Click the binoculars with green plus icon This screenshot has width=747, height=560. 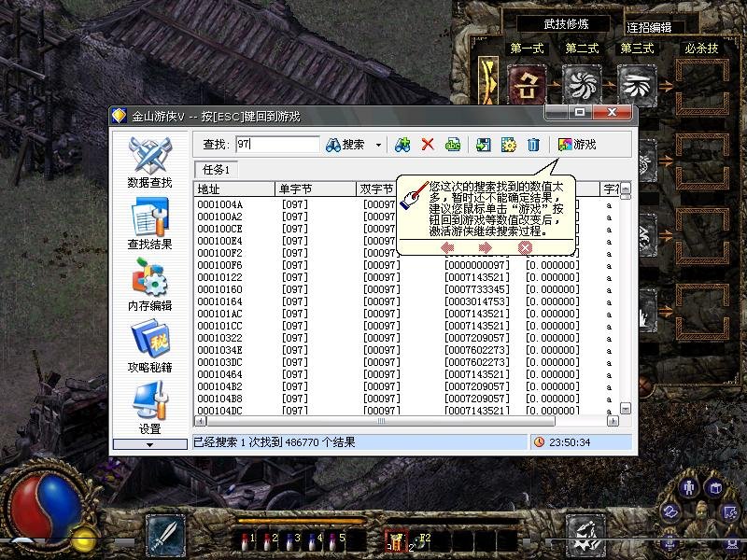click(402, 146)
